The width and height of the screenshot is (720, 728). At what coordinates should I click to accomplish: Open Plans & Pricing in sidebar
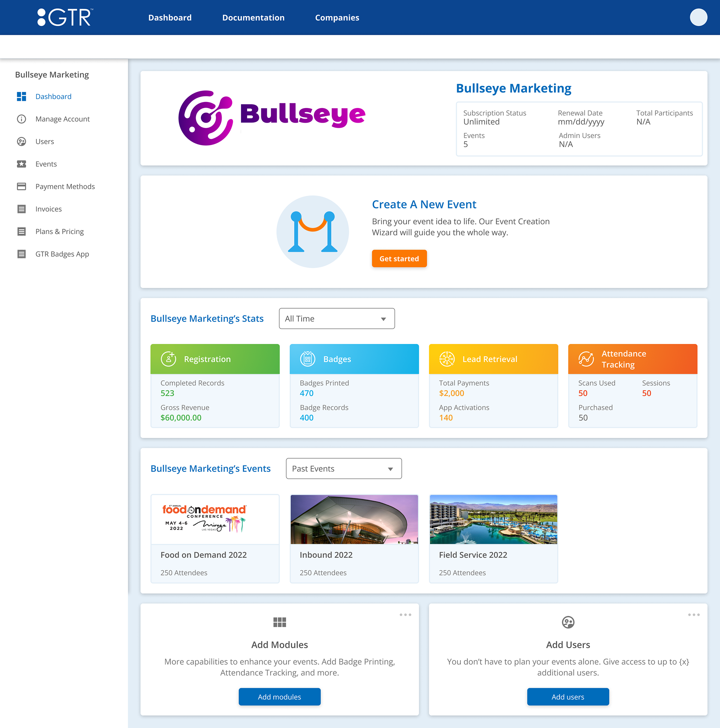(x=60, y=231)
